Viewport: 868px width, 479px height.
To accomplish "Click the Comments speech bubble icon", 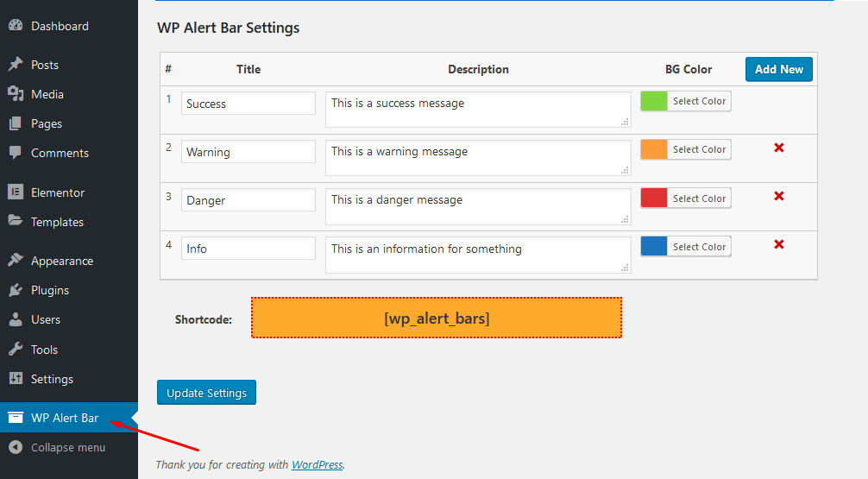I will (x=16, y=153).
